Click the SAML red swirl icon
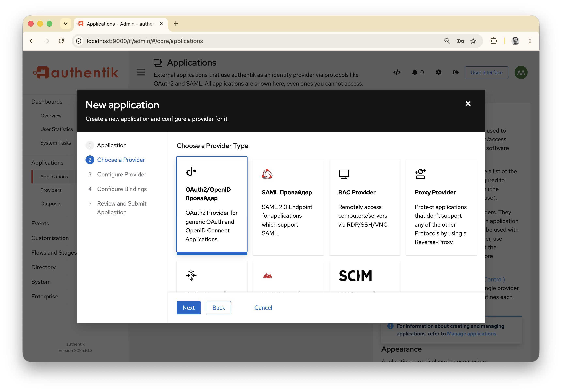The width and height of the screenshot is (562, 392). (x=267, y=174)
